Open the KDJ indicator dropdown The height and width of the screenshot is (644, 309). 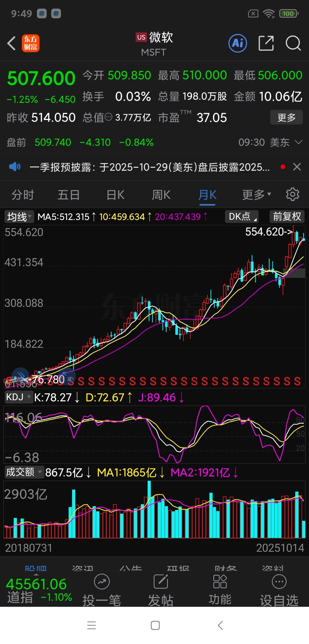19,397
